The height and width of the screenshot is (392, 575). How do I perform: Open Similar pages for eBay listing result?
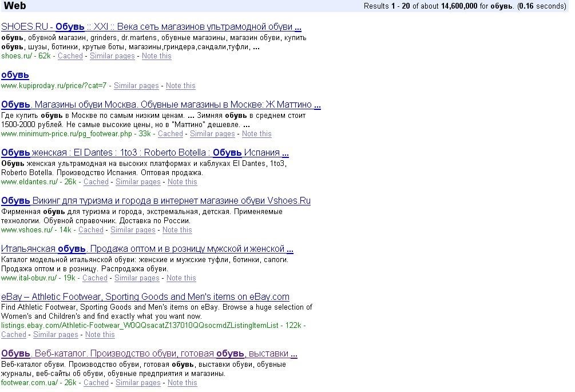(x=55, y=334)
